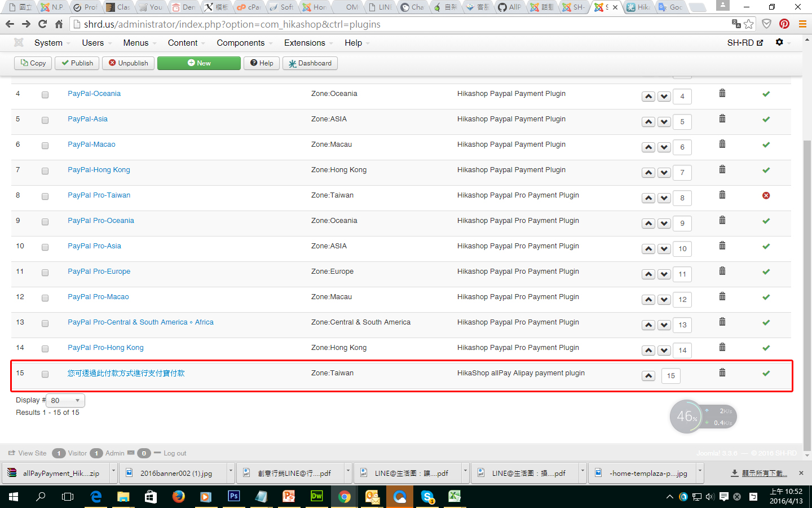Image resolution: width=812 pixels, height=508 pixels.
Task: Open PayPal Pro-Central & South America link
Action: coord(140,322)
